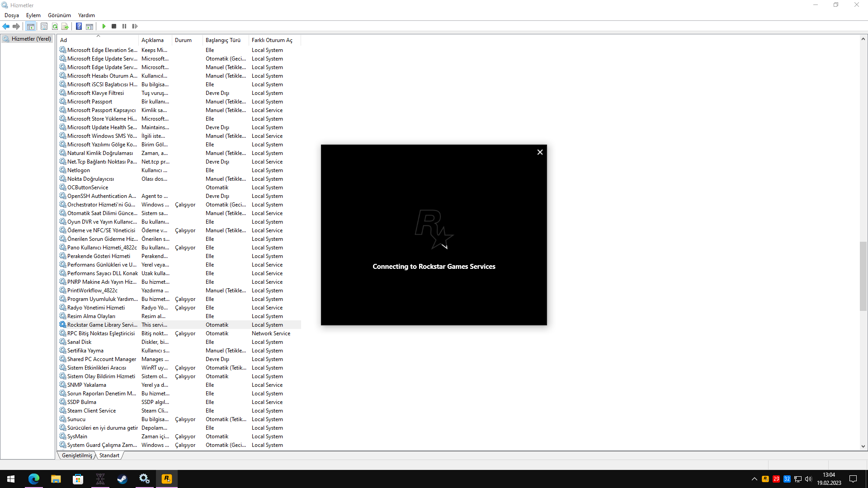Click the Export List toolbar icon
The image size is (868, 488).
coord(65,26)
